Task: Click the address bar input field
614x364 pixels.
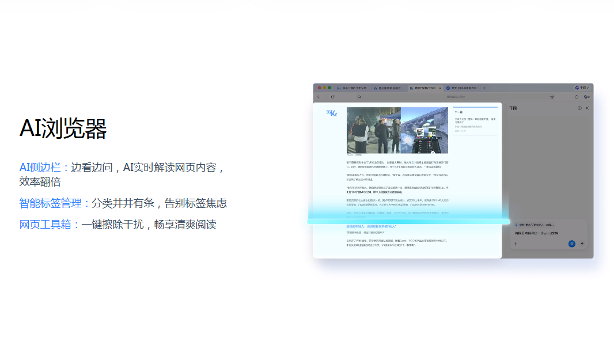Action: click(456, 97)
